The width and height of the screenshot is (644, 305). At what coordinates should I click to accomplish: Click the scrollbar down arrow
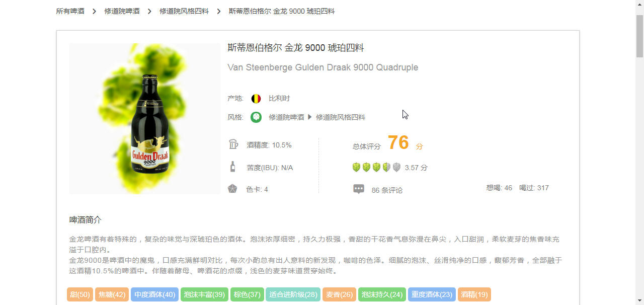(x=639, y=300)
